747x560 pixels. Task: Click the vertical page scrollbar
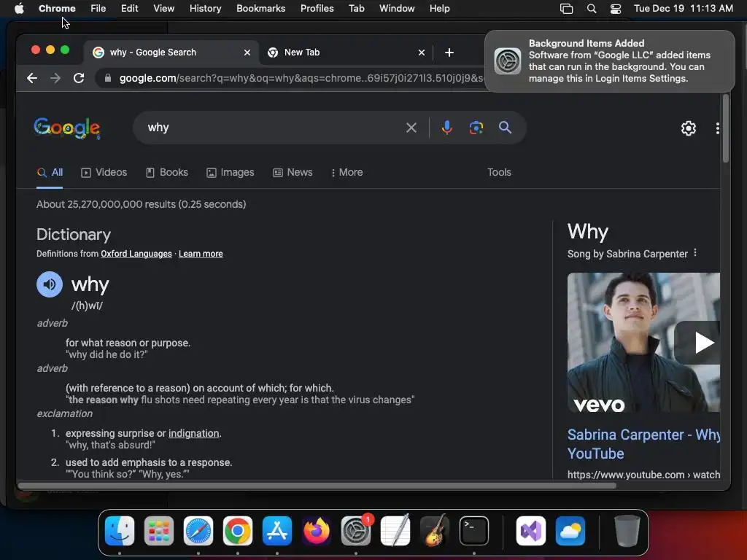click(x=726, y=128)
